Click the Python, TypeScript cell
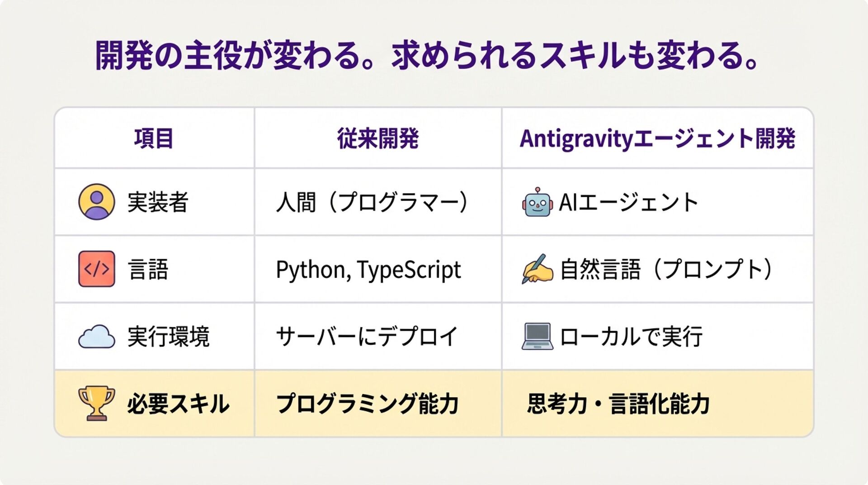 [368, 270]
